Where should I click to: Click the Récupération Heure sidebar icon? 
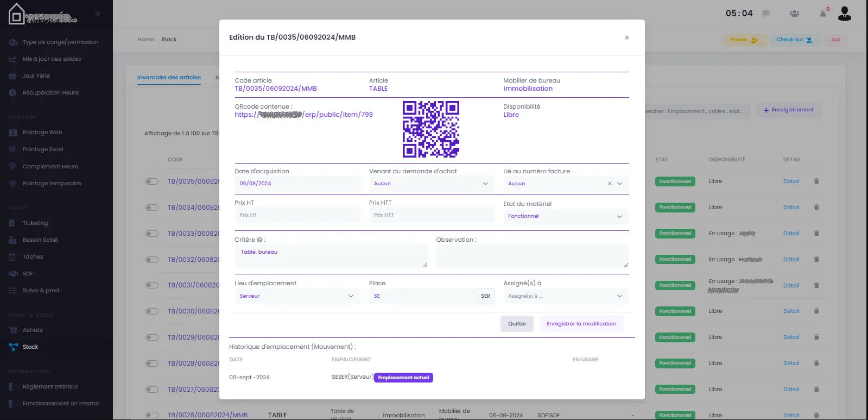point(12,92)
